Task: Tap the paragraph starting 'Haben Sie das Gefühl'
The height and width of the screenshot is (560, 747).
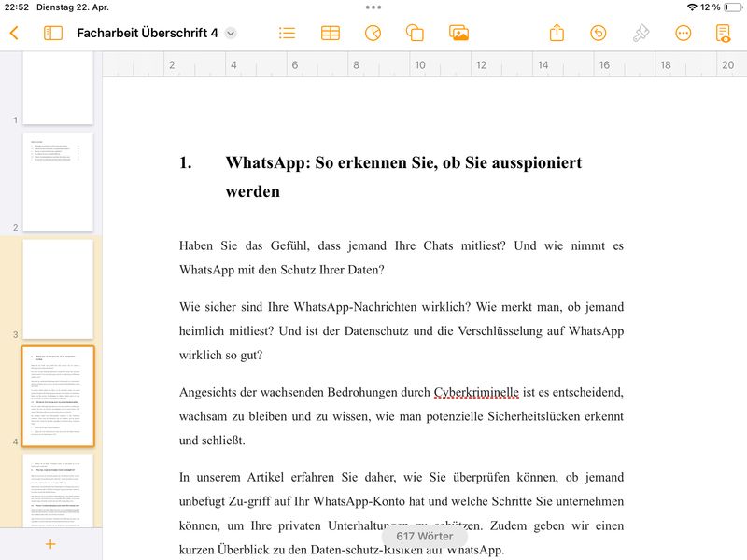Action: coord(402,258)
